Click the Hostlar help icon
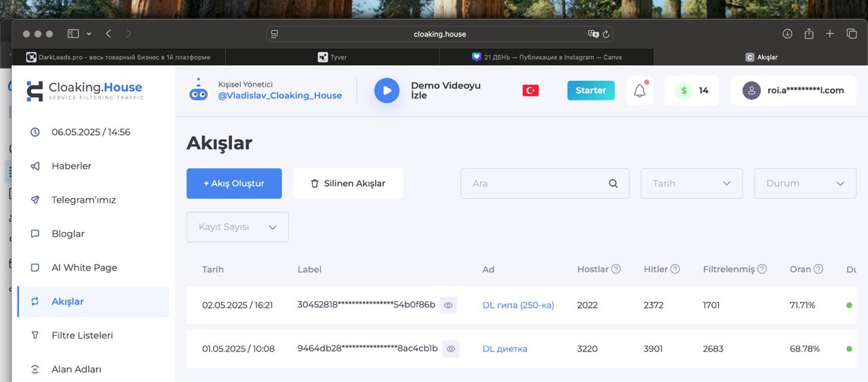The height and width of the screenshot is (382, 868). [x=616, y=269]
